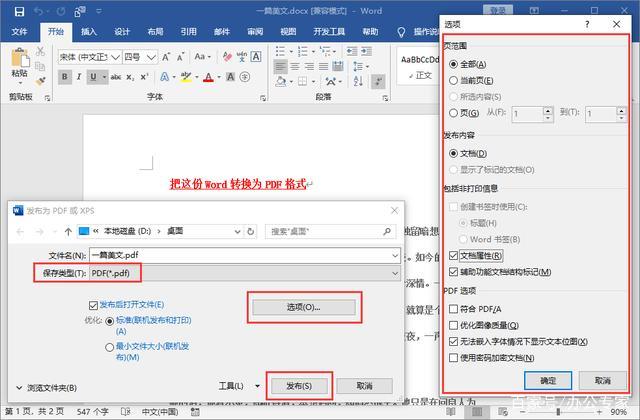Align text left in paragraph group
The height and width of the screenshot is (420, 640).
tap(280, 66)
